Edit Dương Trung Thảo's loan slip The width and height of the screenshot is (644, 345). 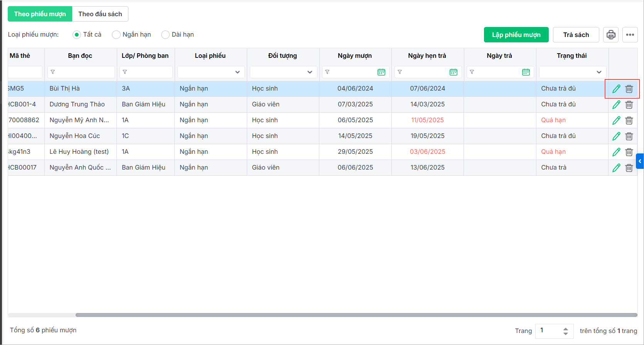[616, 104]
